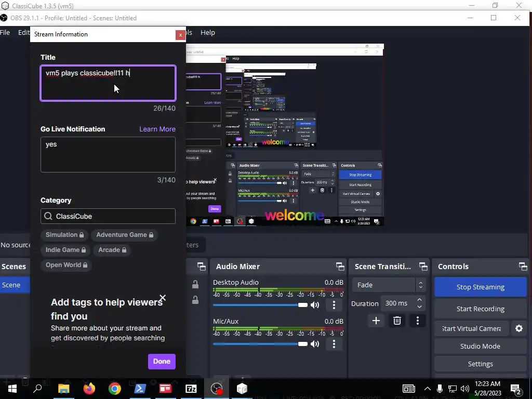
Task: Select Scene in the Scenes list
Action: (15, 285)
